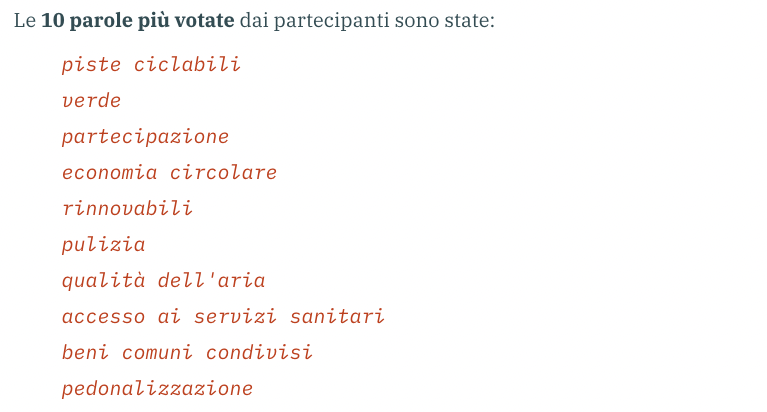Select the word "comuni"
The height and width of the screenshot is (412, 767).
pos(157,353)
